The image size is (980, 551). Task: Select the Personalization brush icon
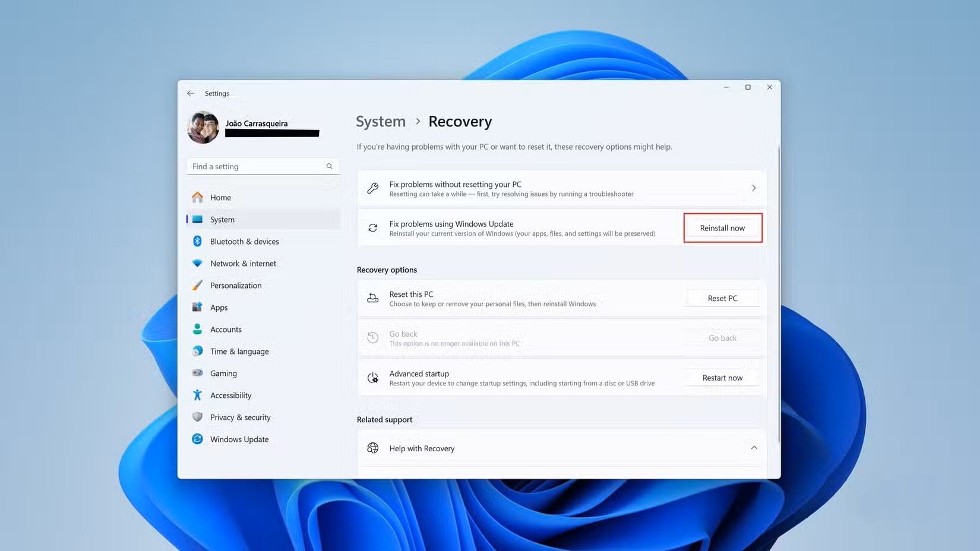[x=197, y=285]
